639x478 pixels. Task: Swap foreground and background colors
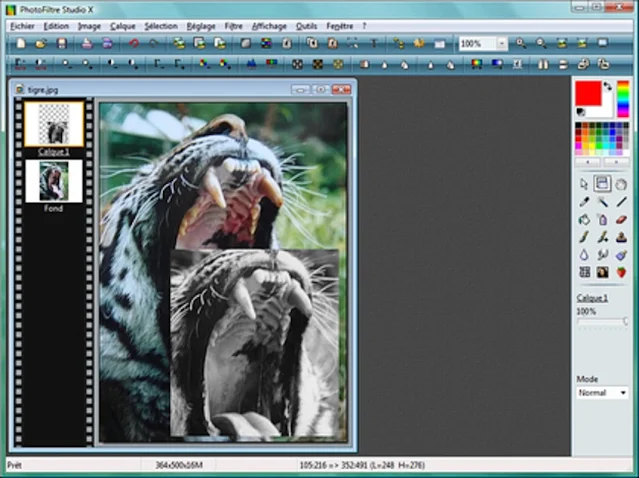(x=608, y=86)
